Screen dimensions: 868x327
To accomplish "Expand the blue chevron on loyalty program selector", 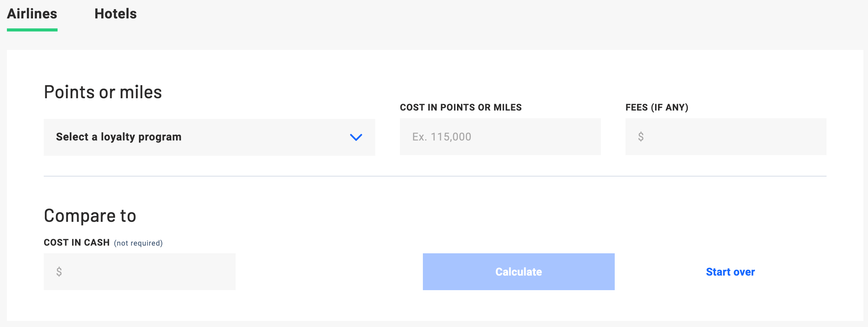I will (x=355, y=137).
